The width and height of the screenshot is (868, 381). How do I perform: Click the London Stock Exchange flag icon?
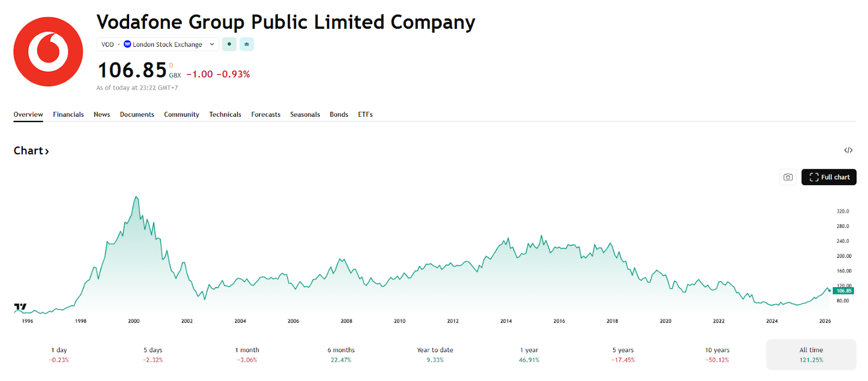click(x=127, y=44)
